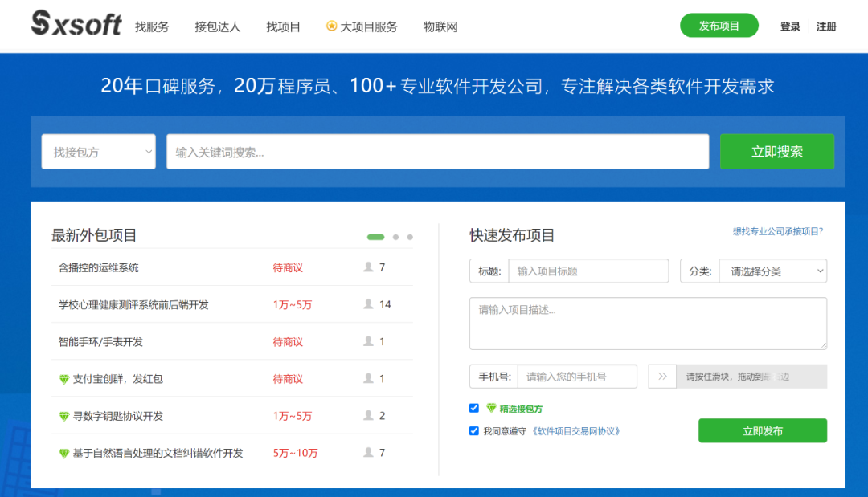This screenshot has height=497, width=868.
Task: Click green diamond icon beside 精选接包方
Action: pyautogui.click(x=491, y=409)
